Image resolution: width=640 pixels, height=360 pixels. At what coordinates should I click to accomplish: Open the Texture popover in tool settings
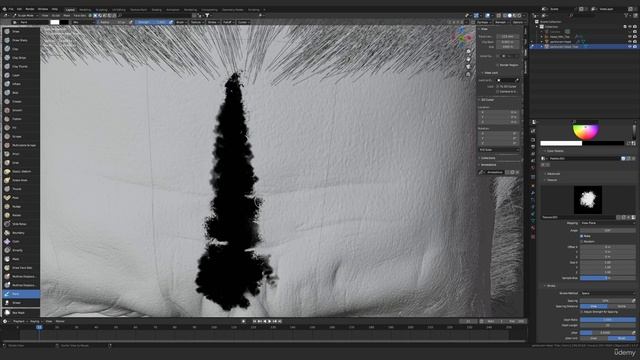click(197, 22)
